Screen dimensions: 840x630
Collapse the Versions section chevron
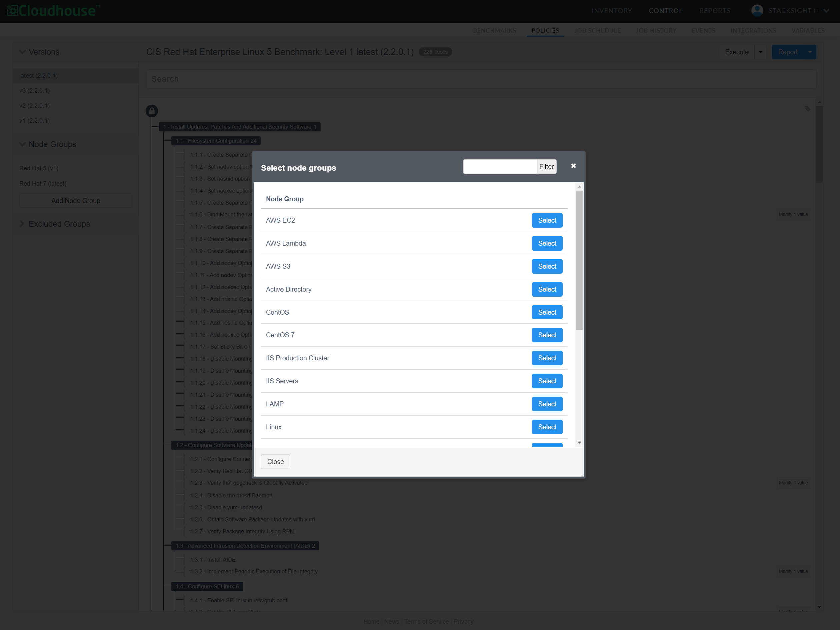(22, 52)
